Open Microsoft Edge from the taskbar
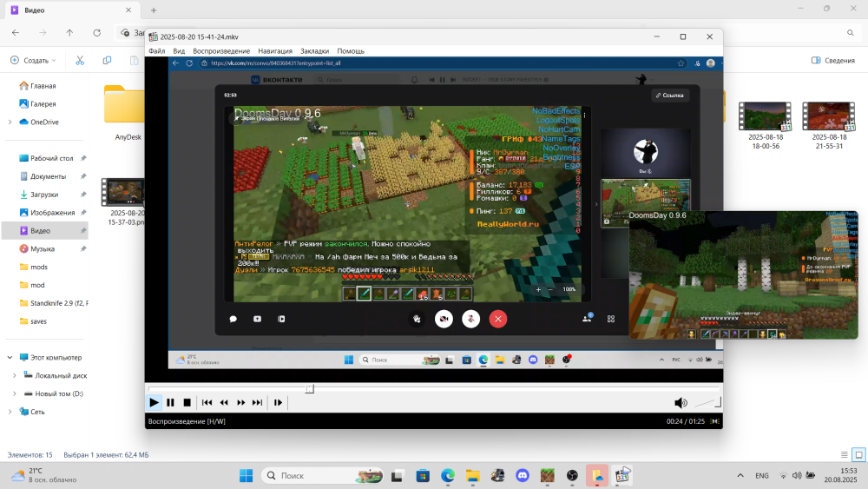This screenshot has width=868, height=489. (448, 476)
